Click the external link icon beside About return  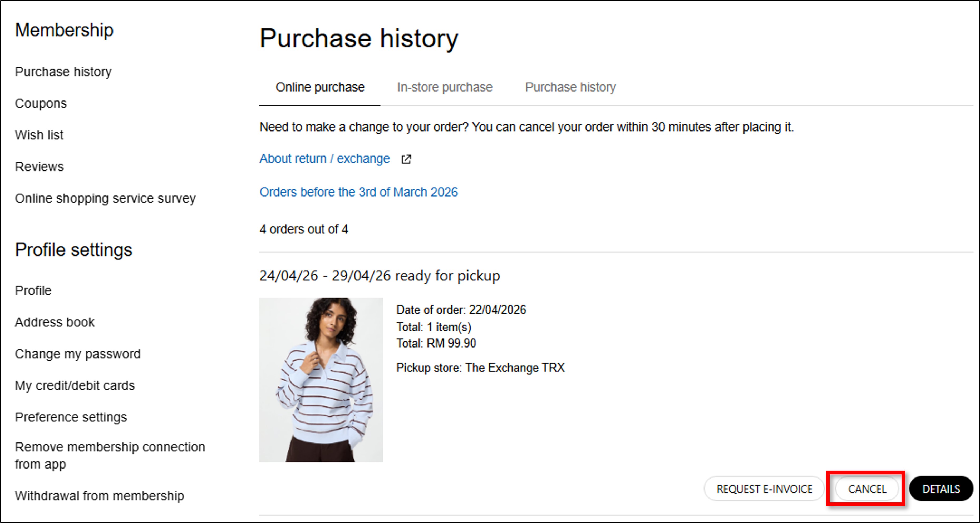pyautogui.click(x=406, y=159)
